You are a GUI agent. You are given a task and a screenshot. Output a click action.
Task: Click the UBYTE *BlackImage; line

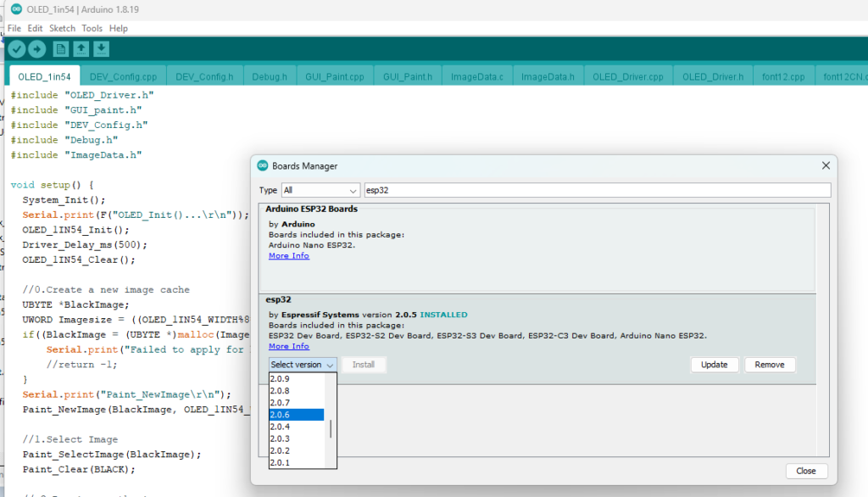click(75, 304)
